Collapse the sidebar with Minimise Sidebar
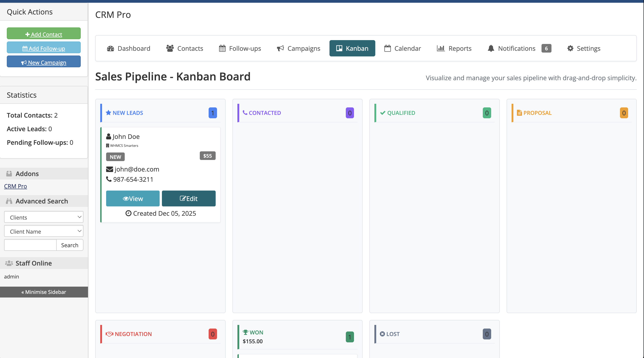 pos(44,292)
